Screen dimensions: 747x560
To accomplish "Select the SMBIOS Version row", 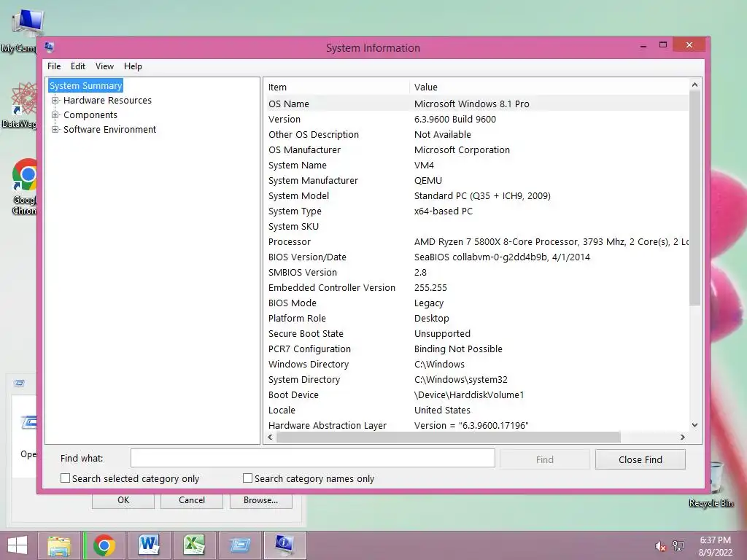I will (x=476, y=273).
